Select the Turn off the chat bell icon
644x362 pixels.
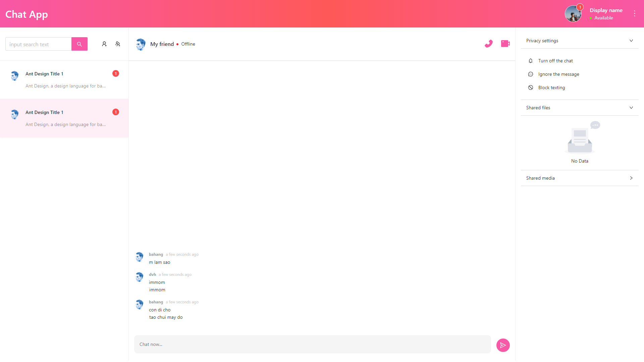pos(531,61)
